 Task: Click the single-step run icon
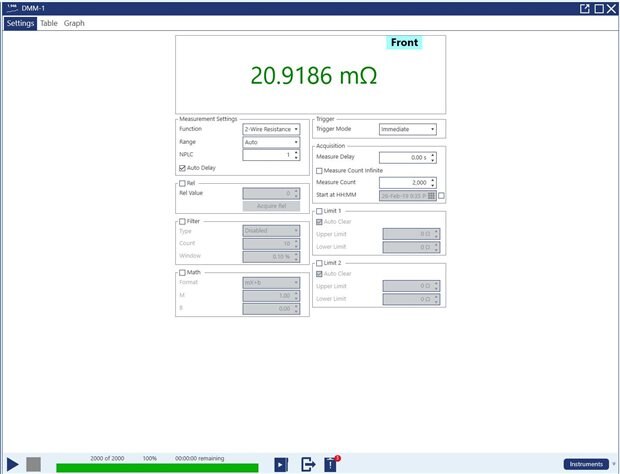coord(281,465)
